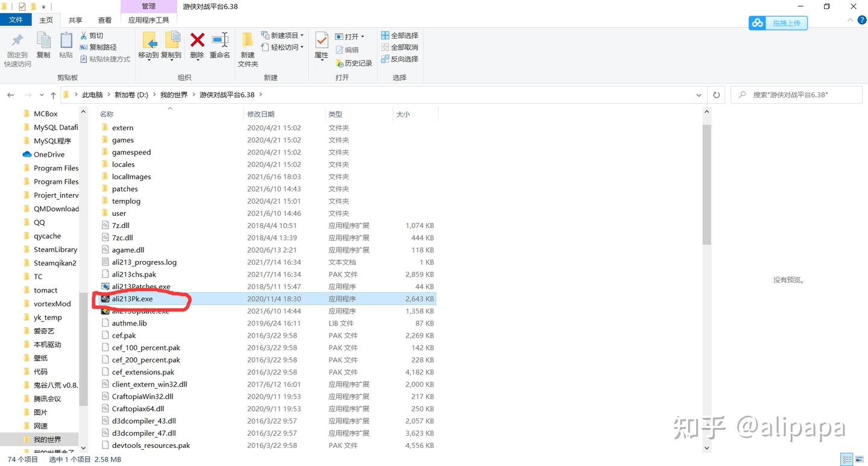The height and width of the screenshot is (466, 868).
Task: Open the recent locations dropdown arrow
Action: pyautogui.click(x=42, y=95)
